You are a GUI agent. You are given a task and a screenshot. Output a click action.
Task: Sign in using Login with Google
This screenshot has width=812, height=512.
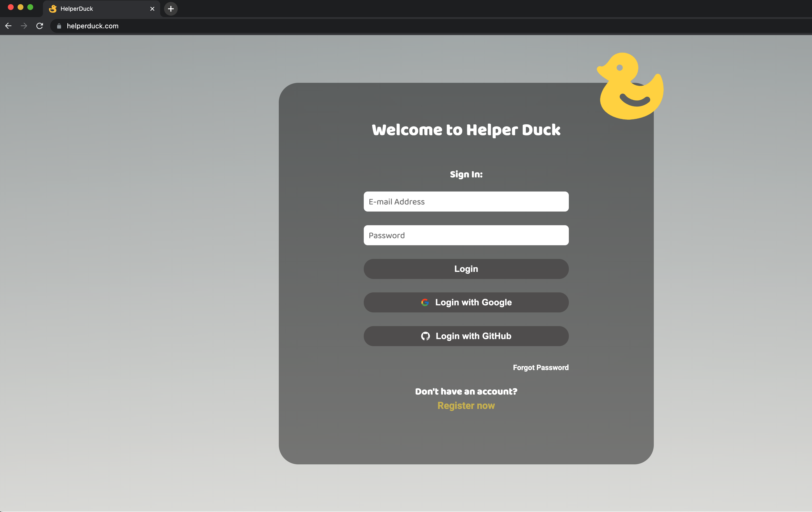466,302
